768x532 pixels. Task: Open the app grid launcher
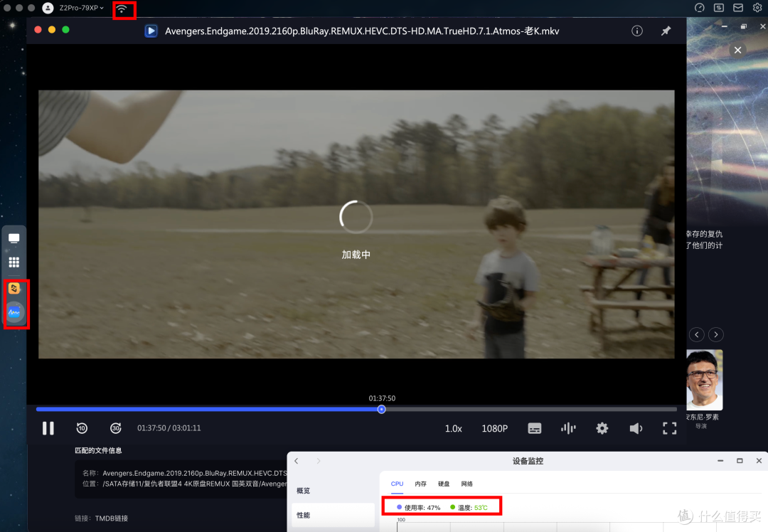(14, 262)
